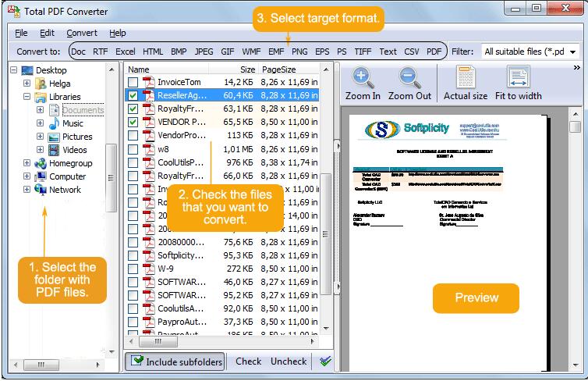
Task: Choose Doc as target format
Action: (x=78, y=52)
